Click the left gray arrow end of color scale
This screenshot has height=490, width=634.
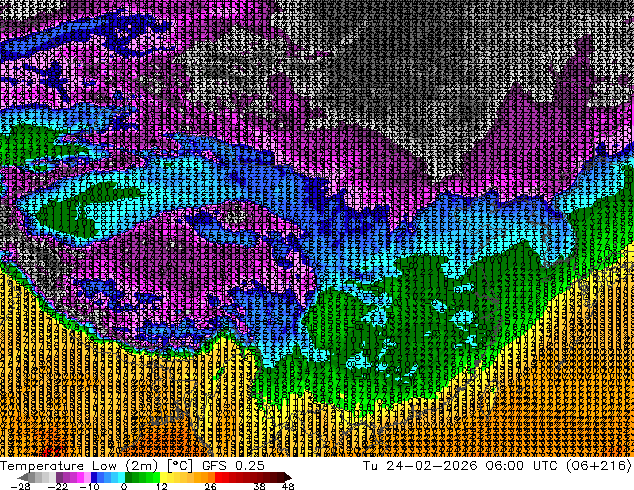click(23, 477)
